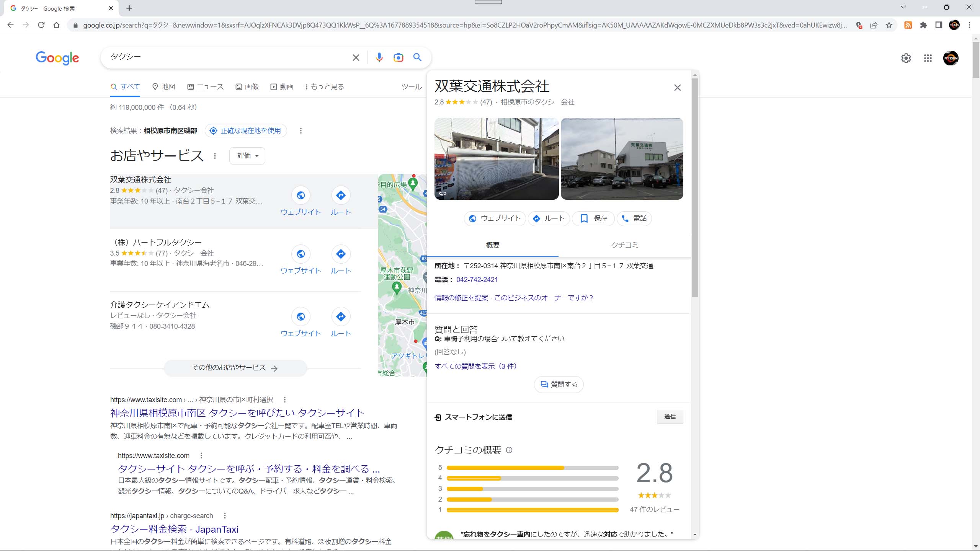Clear the search box with the X icon
The width and height of the screenshot is (980, 551).
[x=356, y=57]
